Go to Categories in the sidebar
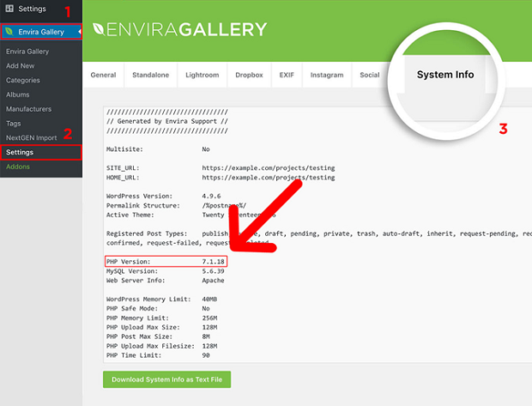Viewport: 532px width, 406px height. (x=22, y=80)
